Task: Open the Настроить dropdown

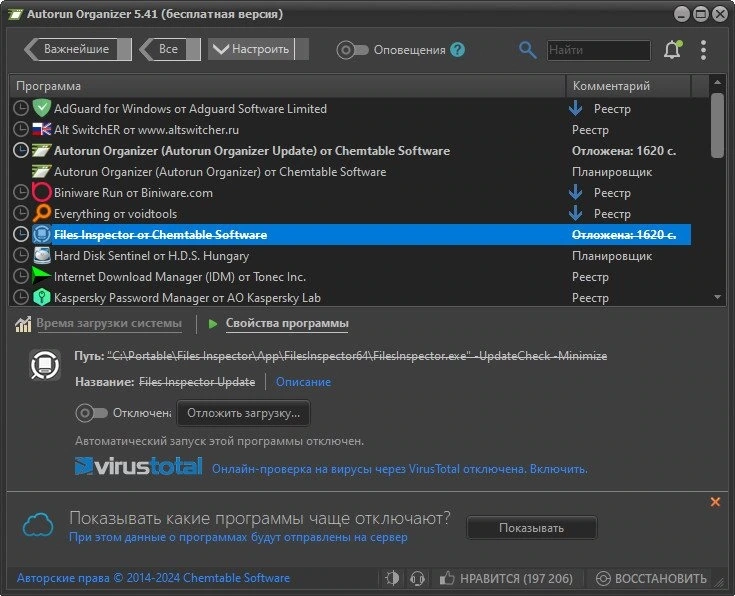Action: pos(258,49)
